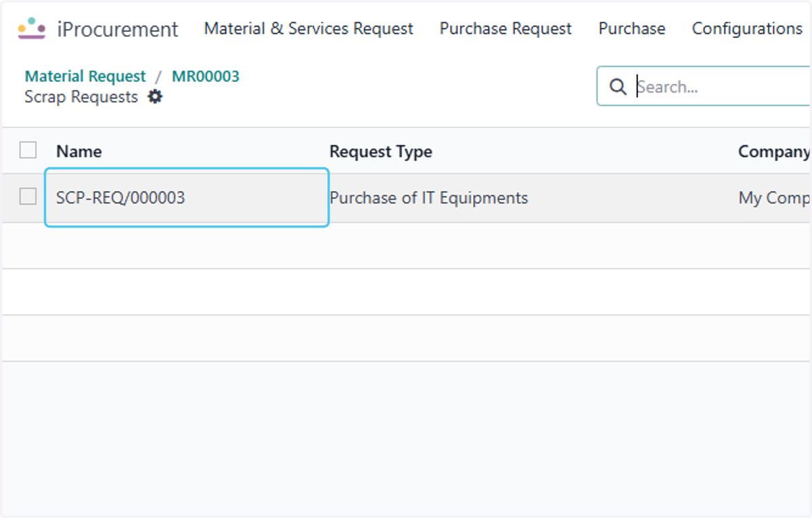Open the Purchase menu
The height and width of the screenshot is (518, 812).
tap(632, 28)
